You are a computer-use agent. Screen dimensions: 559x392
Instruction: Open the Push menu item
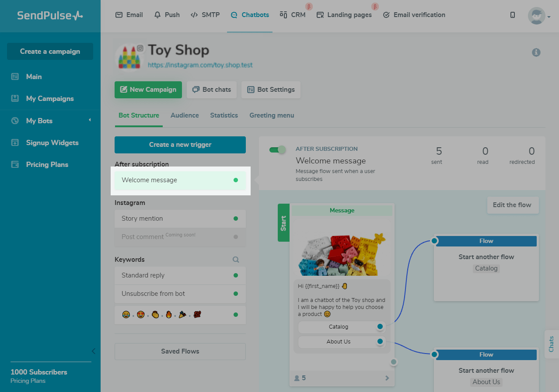(x=167, y=15)
